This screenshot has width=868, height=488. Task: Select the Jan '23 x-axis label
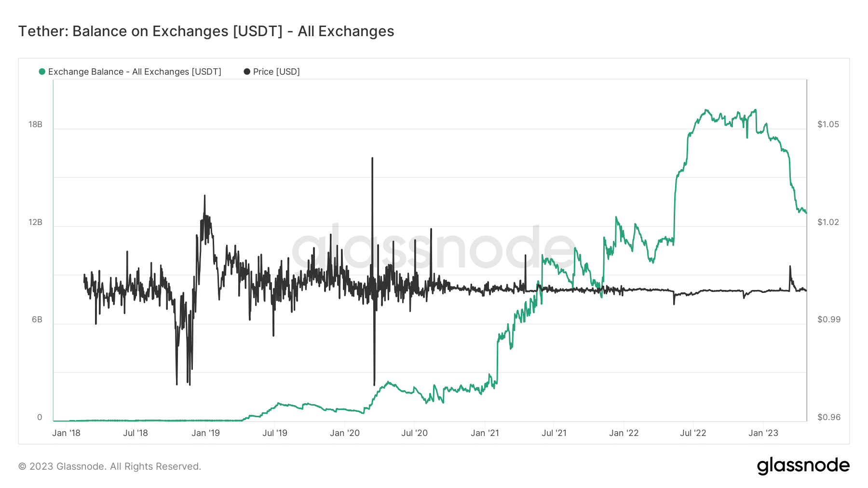coord(763,433)
